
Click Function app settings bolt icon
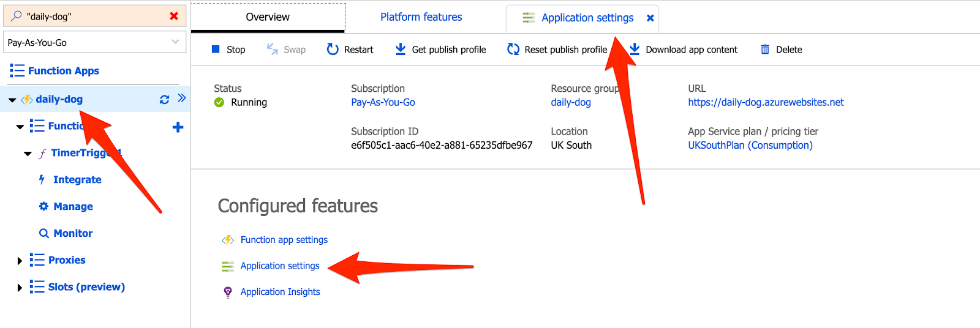click(x=228, y=240)
